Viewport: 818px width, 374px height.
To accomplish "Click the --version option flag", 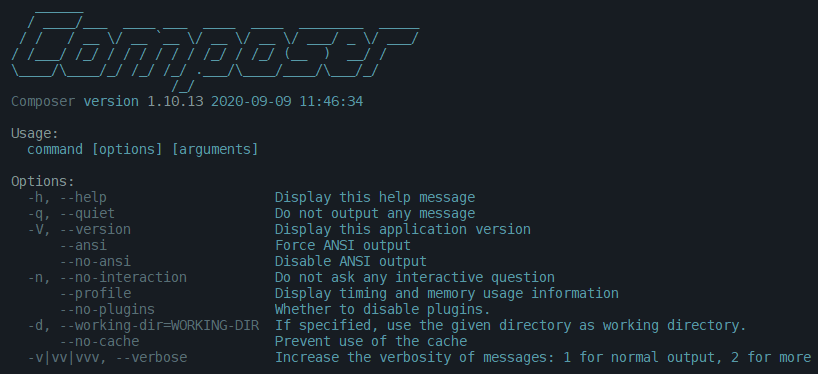I will (x=95, y=230).
